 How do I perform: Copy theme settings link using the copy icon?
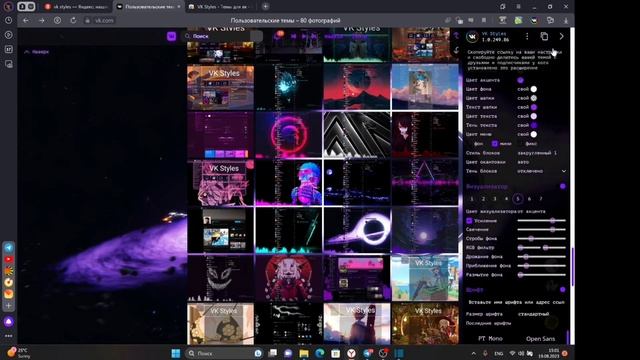point(544,36)
